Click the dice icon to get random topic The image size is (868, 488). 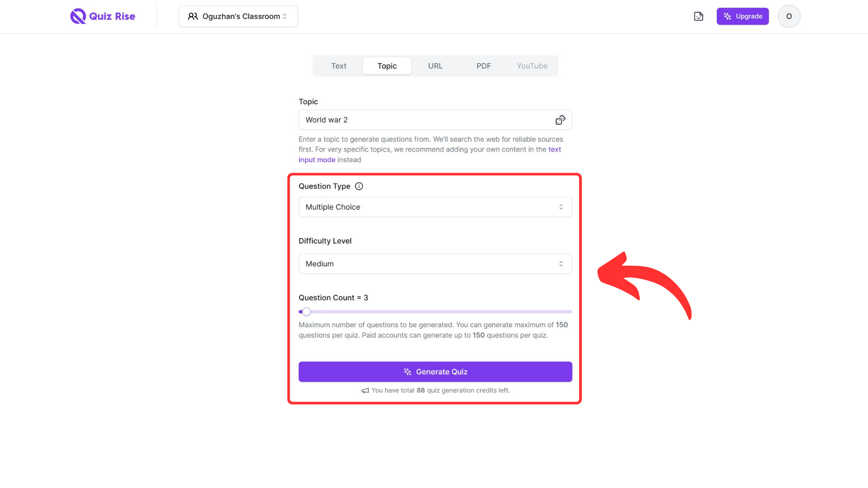(560, 120)
